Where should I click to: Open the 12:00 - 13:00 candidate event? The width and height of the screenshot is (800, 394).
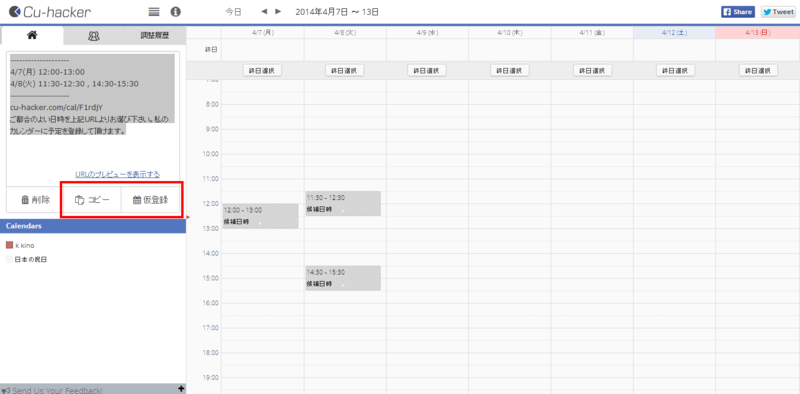[x=260, y=216]
